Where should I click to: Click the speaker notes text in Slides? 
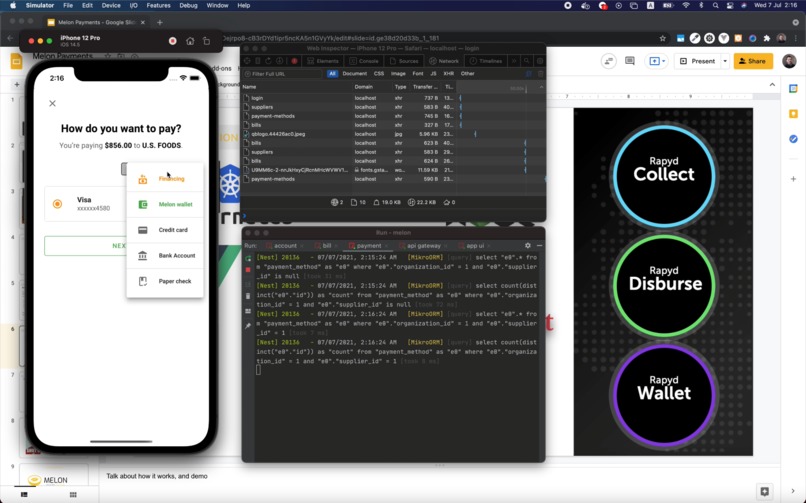point(157,476)
